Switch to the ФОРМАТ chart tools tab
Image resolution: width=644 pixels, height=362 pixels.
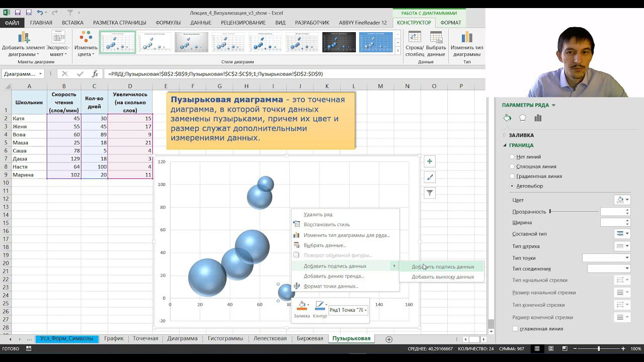point(451,23)
